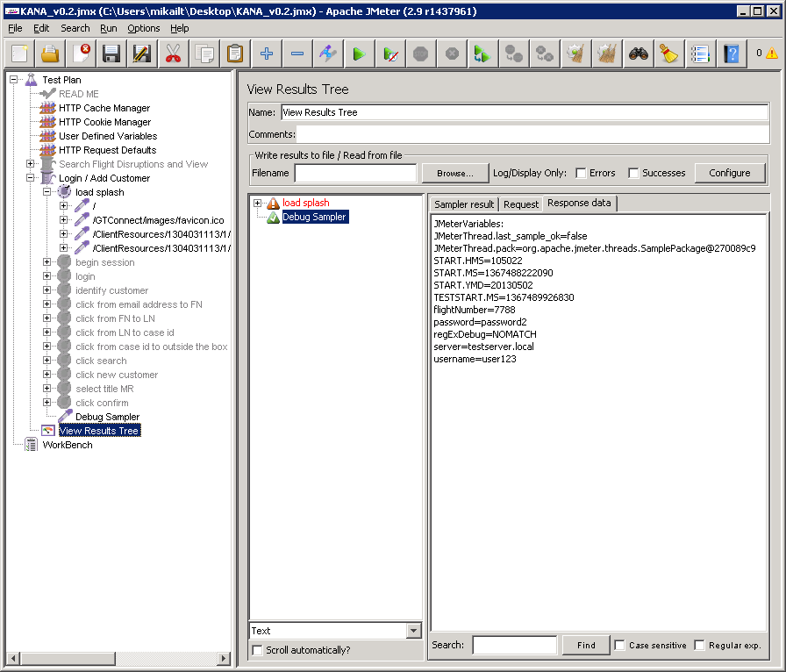
Task: Save the test plan with the floppy disk icon
Action: 111,54
